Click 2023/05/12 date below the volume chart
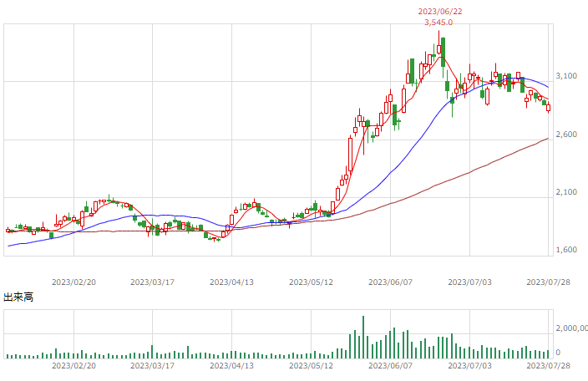 click(311, 366)
